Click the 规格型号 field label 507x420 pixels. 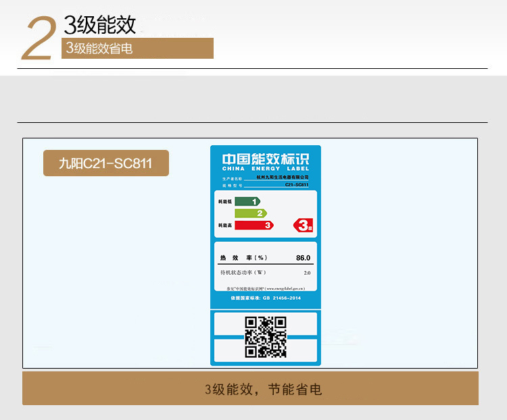(232, 186)
